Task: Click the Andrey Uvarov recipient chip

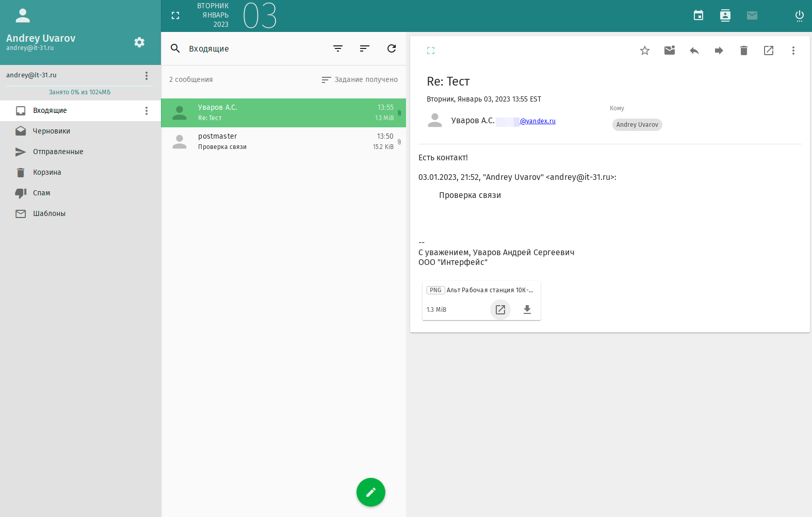Action: (637, 125)
